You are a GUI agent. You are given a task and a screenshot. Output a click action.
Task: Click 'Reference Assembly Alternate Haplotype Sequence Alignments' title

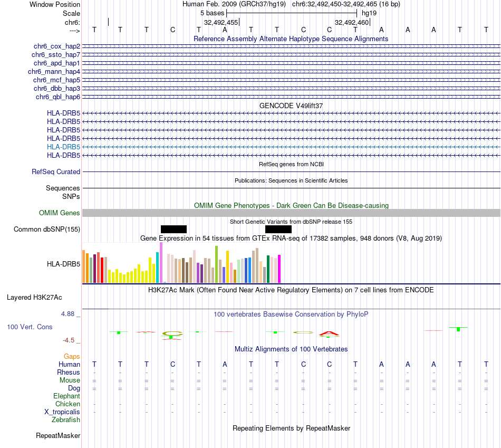pos(291,39)
